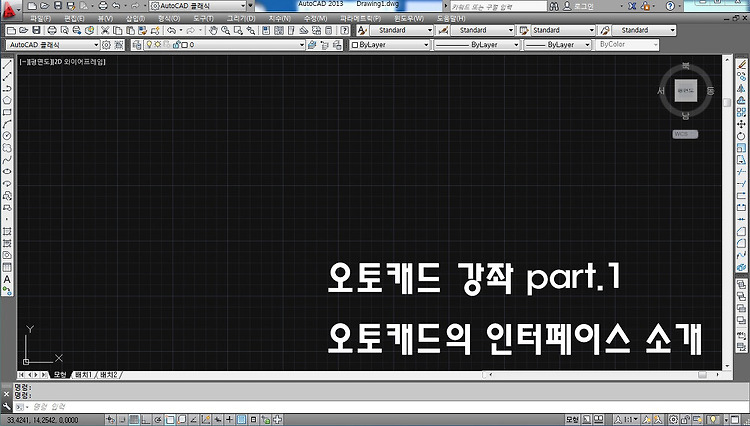
Task: Toggle 모형 model/paper space button in status bar
Action: 572,420
